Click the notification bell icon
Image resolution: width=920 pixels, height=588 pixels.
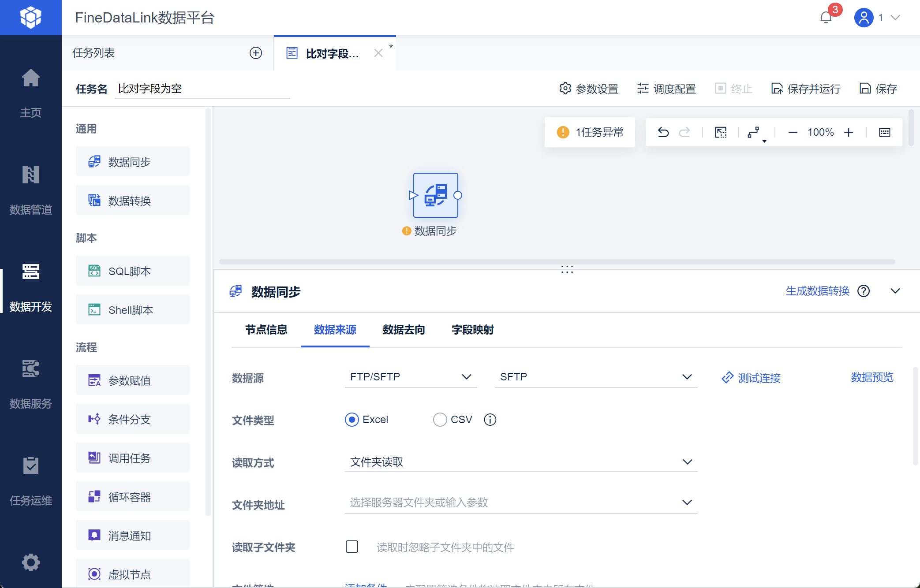pos(826,18)
